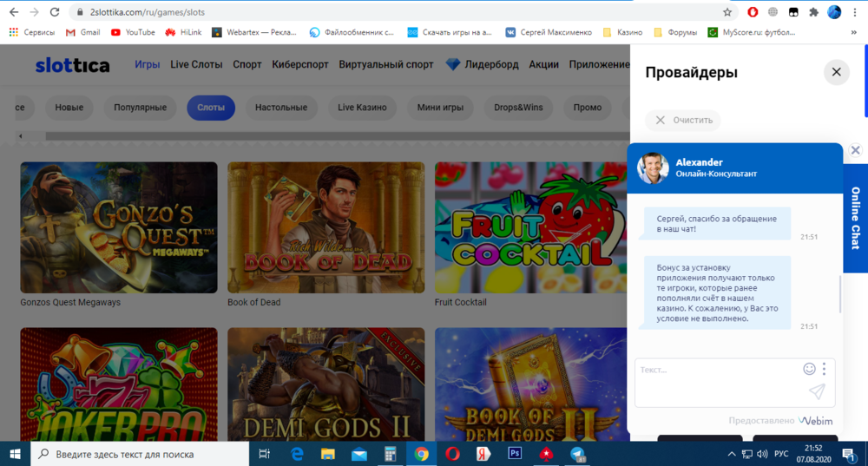Viewport: 868px width, 466px height.
Task: Bookmark this page with the star icon
Action: coord(727,12)
